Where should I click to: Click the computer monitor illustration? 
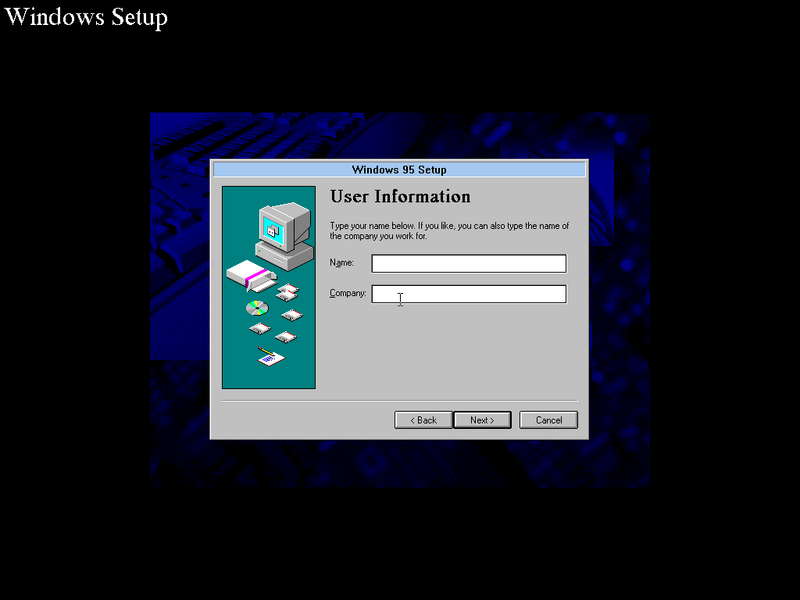(284, 236)
